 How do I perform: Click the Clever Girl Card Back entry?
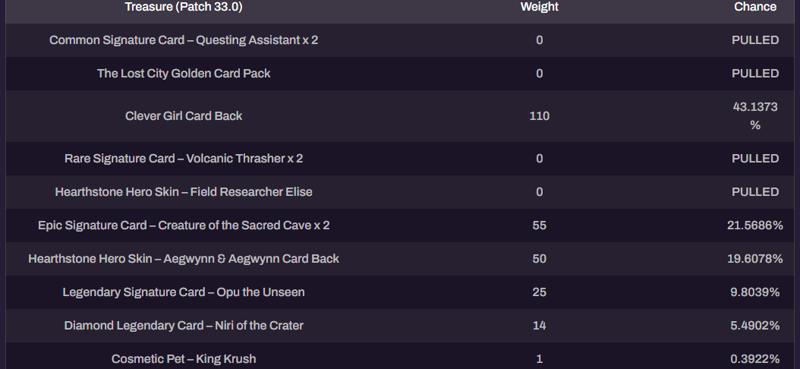pyautogui.click(x=184, y=116)
